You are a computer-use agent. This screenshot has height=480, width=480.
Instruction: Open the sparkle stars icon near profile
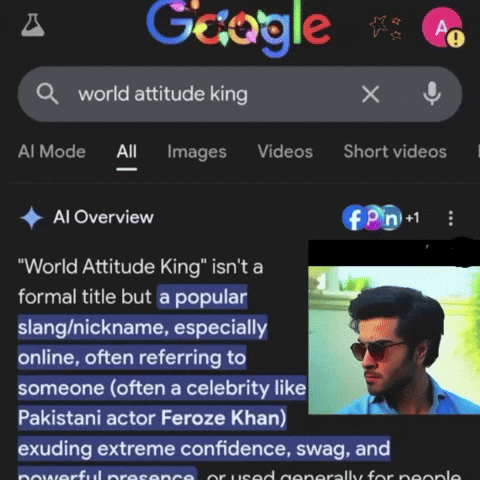pos(386,27)
